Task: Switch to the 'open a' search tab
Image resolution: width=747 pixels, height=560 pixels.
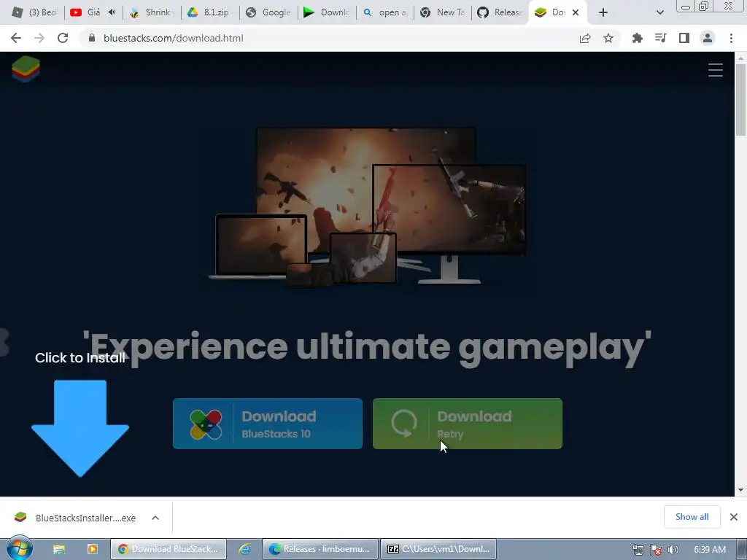Action: (384, 12)
